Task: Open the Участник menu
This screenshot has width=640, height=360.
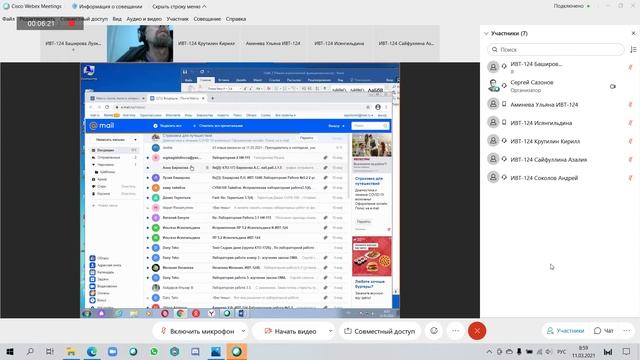Action: click(x=178, y=19)
